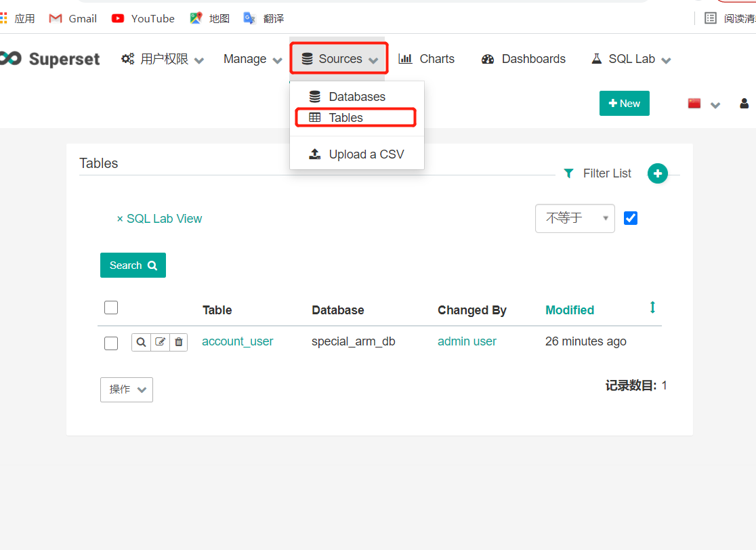Open the Filter List dropdown

[x=597, y=173]
